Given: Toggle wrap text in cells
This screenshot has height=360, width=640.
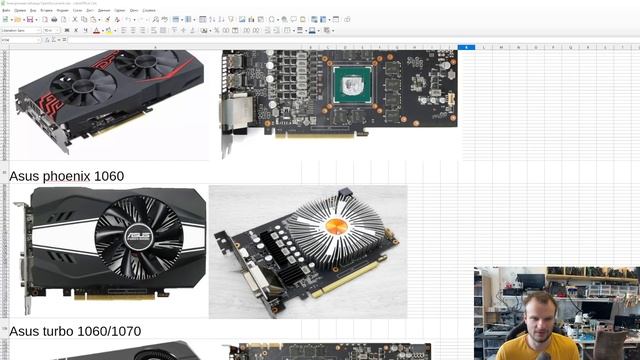Looking at the screenshot, I should 153,30.
